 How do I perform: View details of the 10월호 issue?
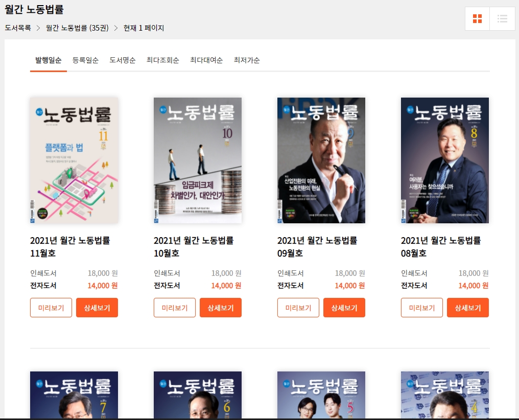click(x=221, y=308)
